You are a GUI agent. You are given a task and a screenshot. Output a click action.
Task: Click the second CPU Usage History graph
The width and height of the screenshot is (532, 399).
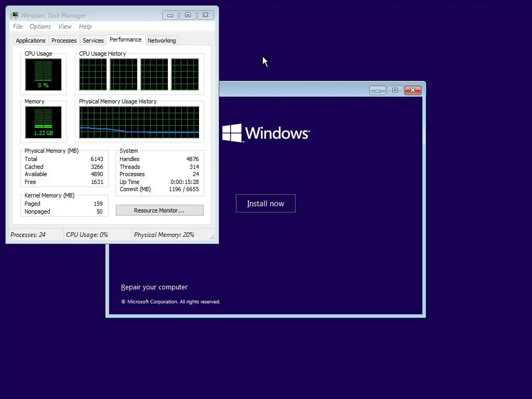(x=124, y=75)
